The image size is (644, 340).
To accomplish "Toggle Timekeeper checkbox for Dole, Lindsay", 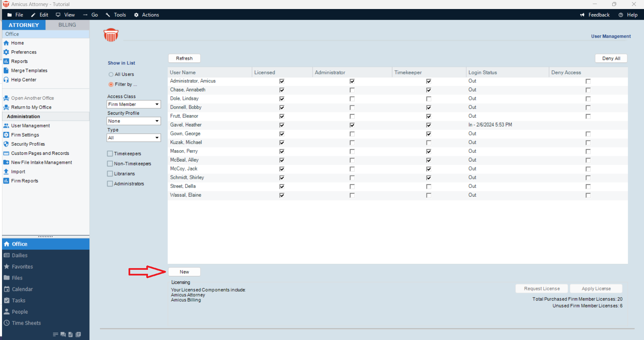I will (429, 99).
